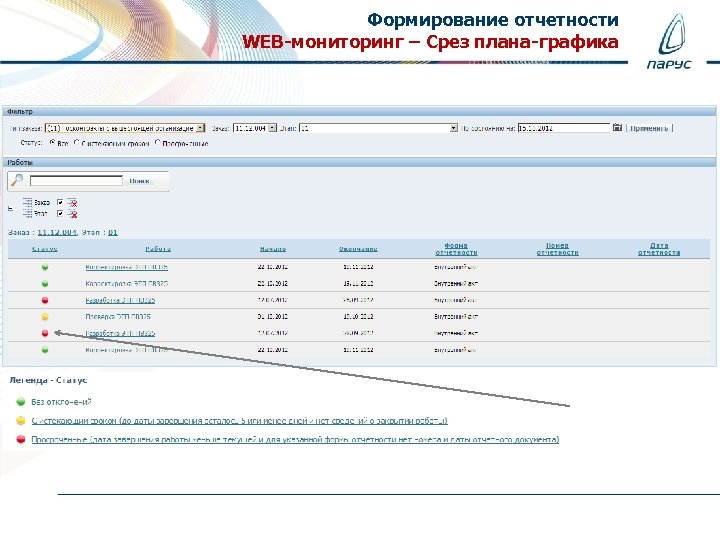This screenshot has height=540, width=720.
Task: Open order link 11.12.004
Action: [57, 232]
